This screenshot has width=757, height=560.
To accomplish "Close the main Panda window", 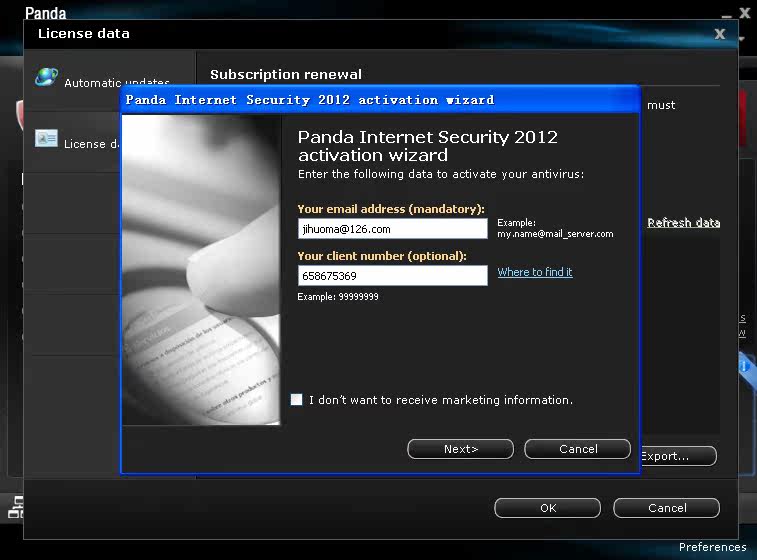I will [745, 13].
